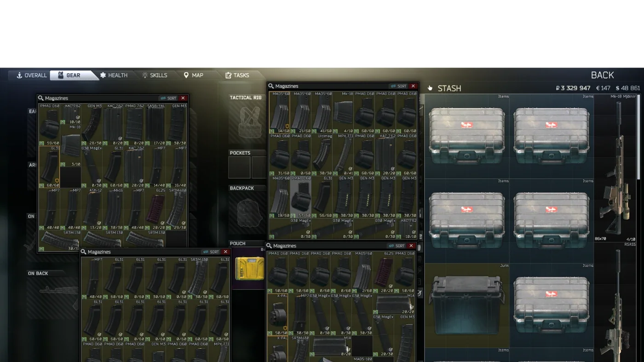Select the MP7 magazine showing 16/40

click(177, 167)
